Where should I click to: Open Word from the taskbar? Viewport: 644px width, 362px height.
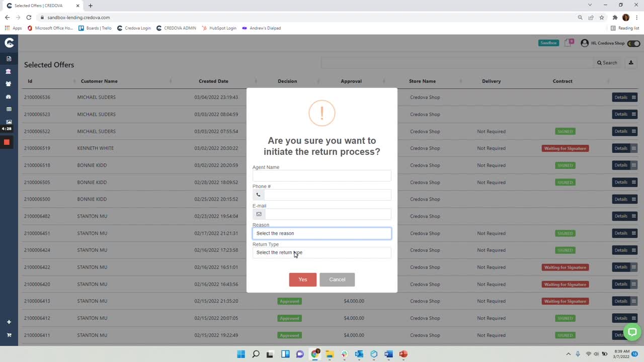(388, 354)
